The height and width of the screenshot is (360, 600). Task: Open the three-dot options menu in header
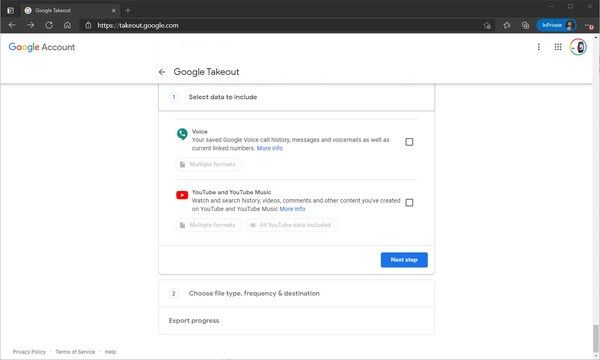539,47
